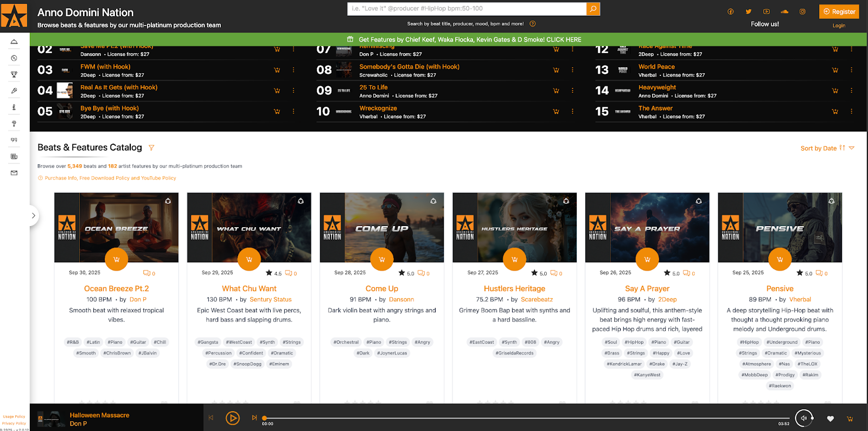Click the Instagram icon in header

tap(802, 11)
